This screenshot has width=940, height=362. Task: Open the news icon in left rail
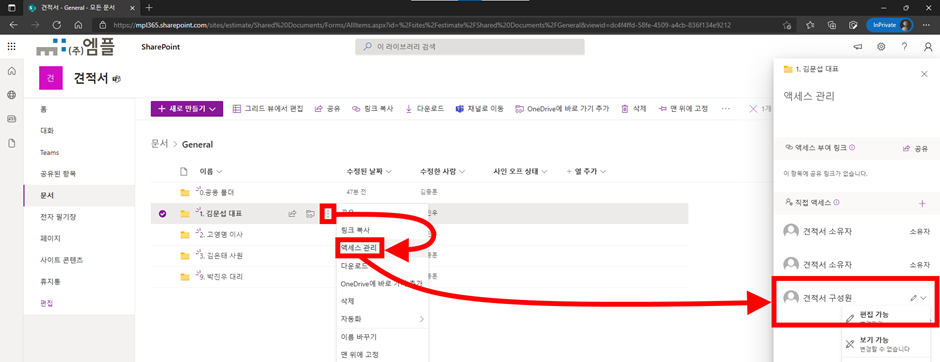pyautogui.click(x=11, y=119)
